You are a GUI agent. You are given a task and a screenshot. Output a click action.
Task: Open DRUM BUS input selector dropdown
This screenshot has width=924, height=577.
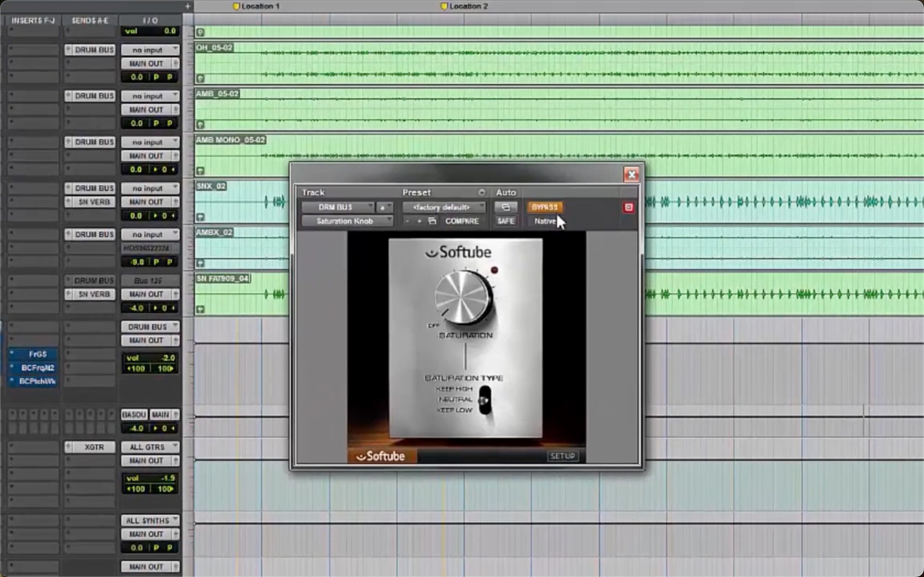150,327
